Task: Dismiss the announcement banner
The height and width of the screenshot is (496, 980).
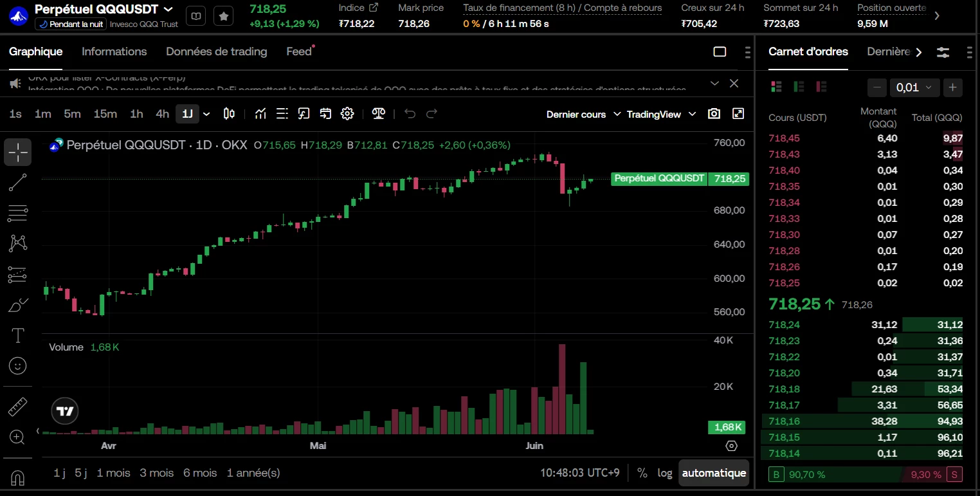Action: click(x=734, y=83)
